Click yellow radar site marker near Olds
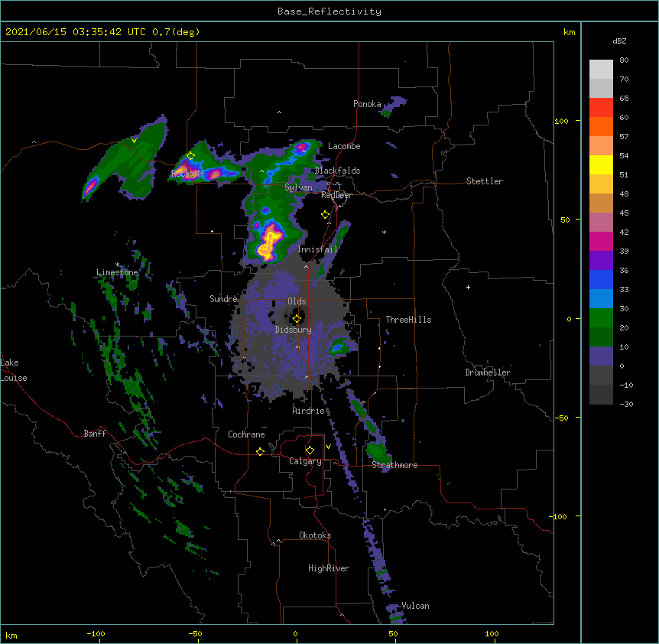 pyautogui.click(x=297, y=319)
